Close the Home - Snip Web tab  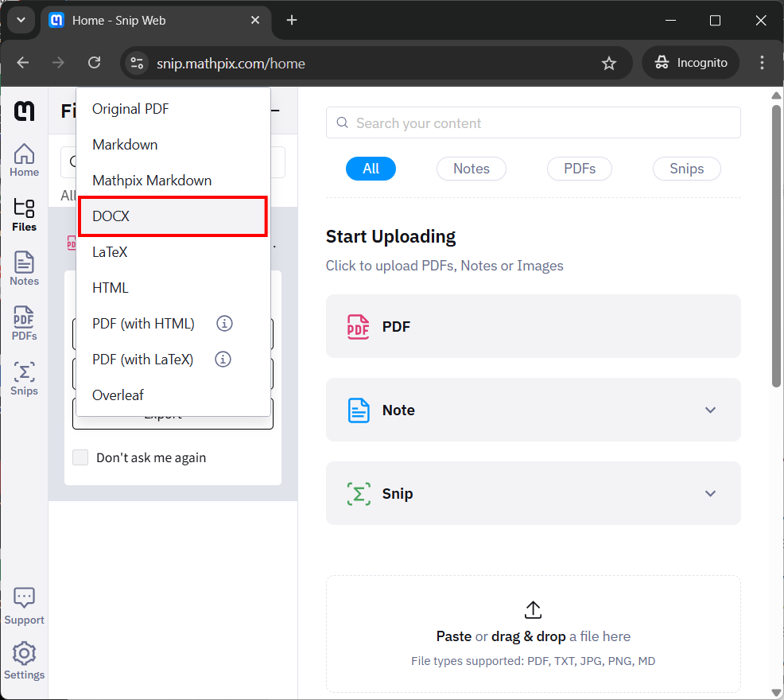tap(255, 20)
